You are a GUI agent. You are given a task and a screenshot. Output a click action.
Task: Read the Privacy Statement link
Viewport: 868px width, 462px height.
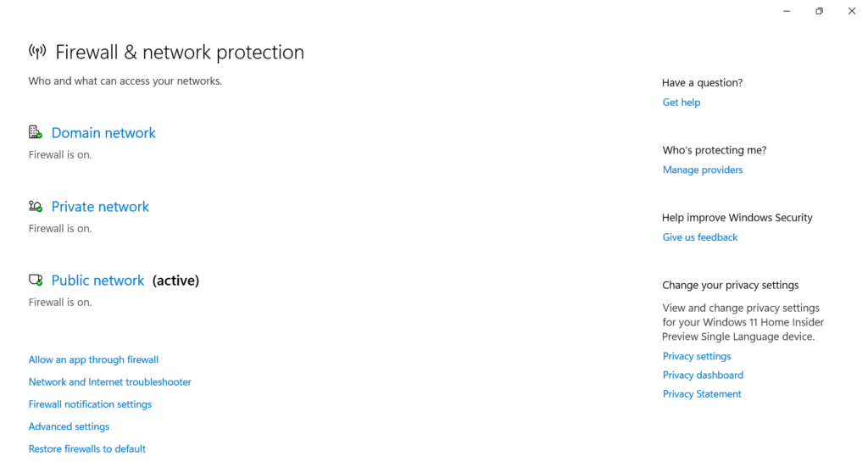(702, 394)
